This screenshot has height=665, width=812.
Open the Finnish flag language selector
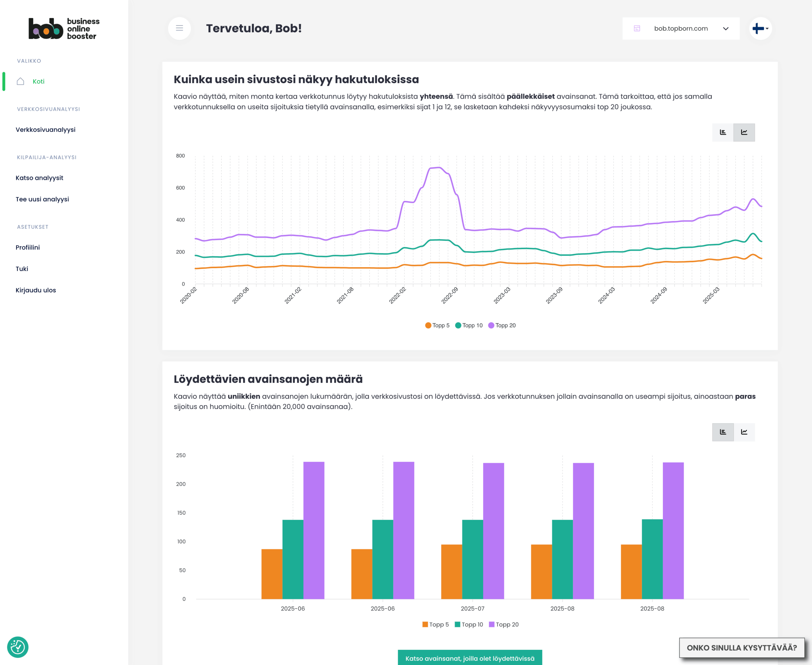point(760,28)
